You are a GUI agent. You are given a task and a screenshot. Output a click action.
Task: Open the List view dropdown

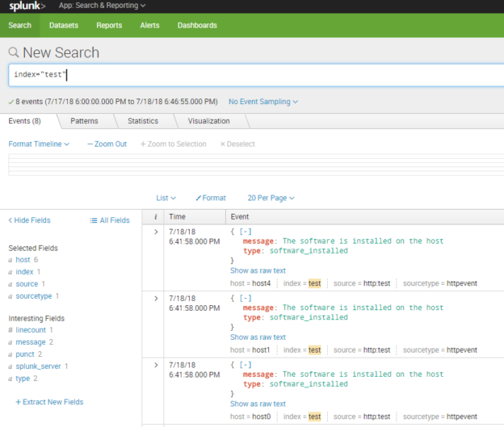166,198
